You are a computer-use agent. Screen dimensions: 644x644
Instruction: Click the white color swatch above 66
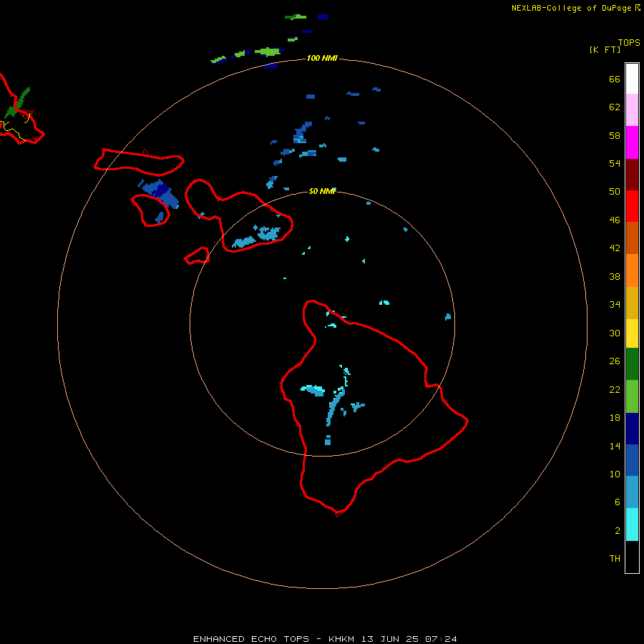click(x=632, y=79)
